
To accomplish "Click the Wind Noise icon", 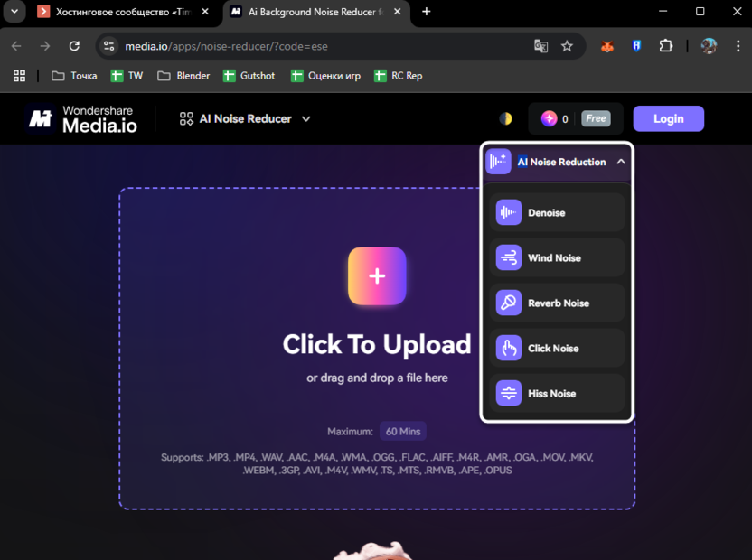I will pyautogui.click(x=508, y=258).
